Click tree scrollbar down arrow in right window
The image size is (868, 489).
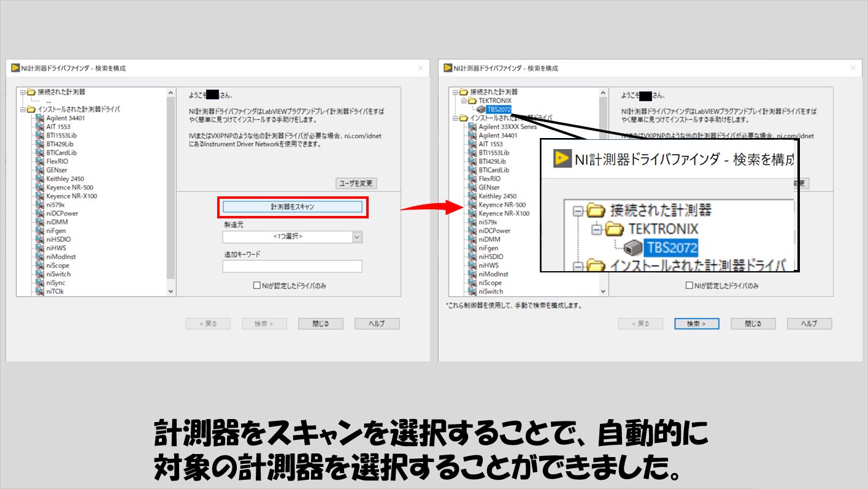(603, 291)
